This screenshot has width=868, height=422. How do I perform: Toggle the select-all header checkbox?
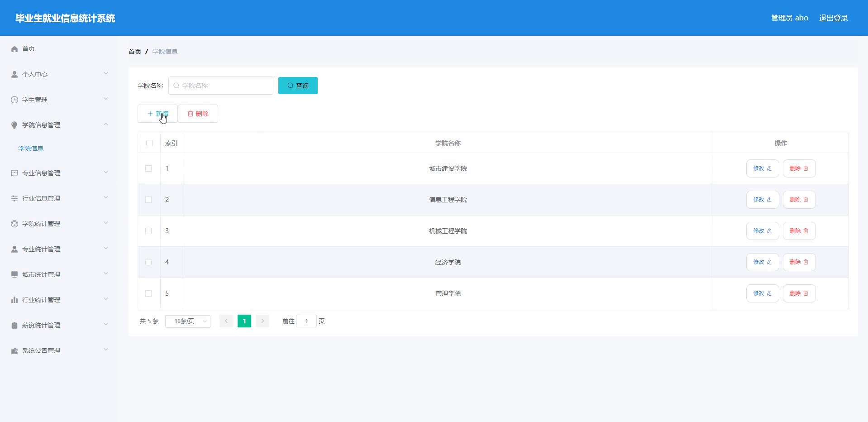coord(149,143)
